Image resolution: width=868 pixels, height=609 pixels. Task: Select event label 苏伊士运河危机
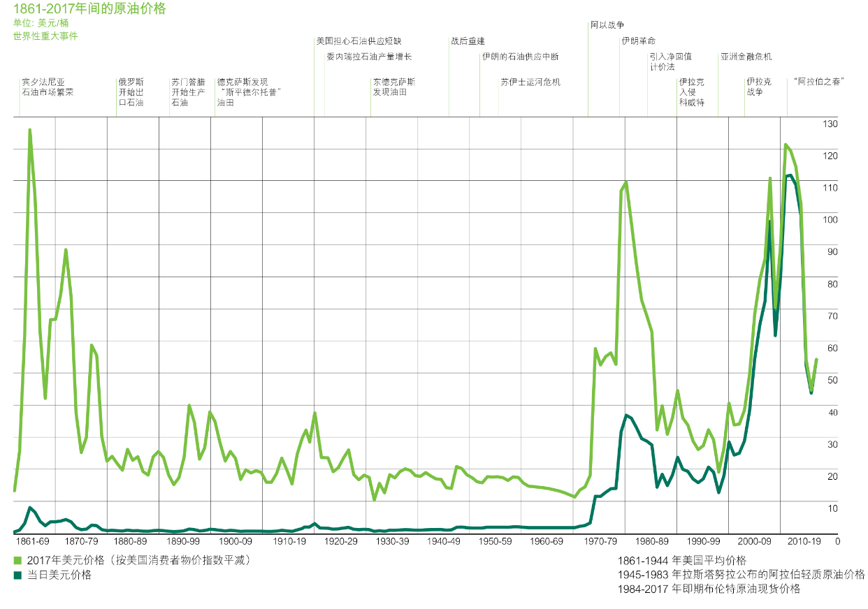point(530,82)
